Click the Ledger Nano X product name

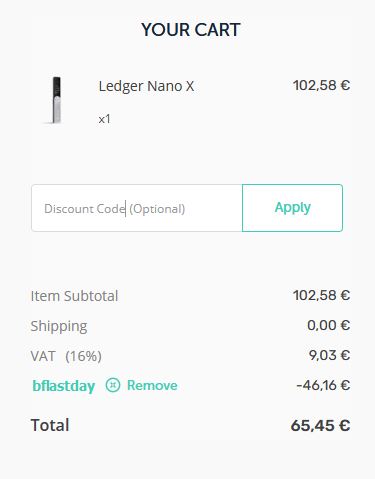pos(146,86)
